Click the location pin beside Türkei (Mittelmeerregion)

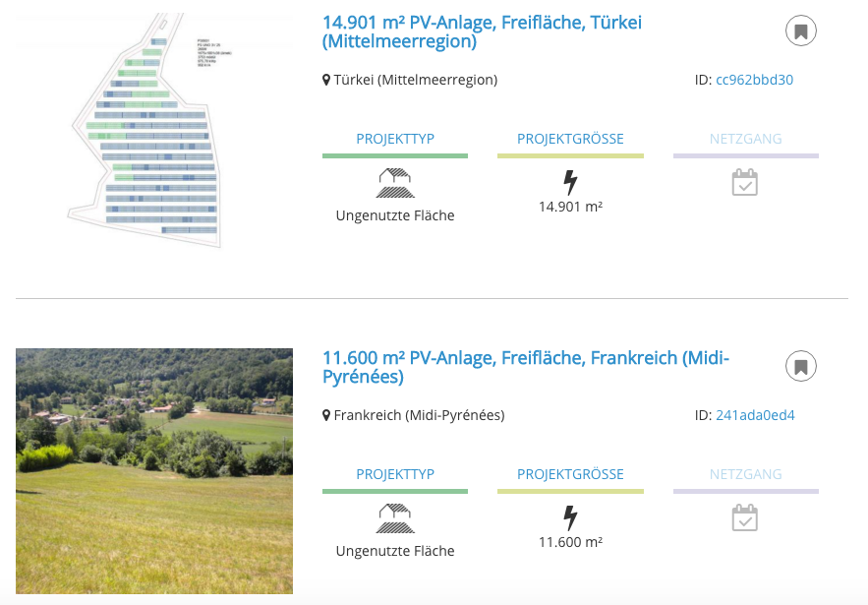pos(327,80)
